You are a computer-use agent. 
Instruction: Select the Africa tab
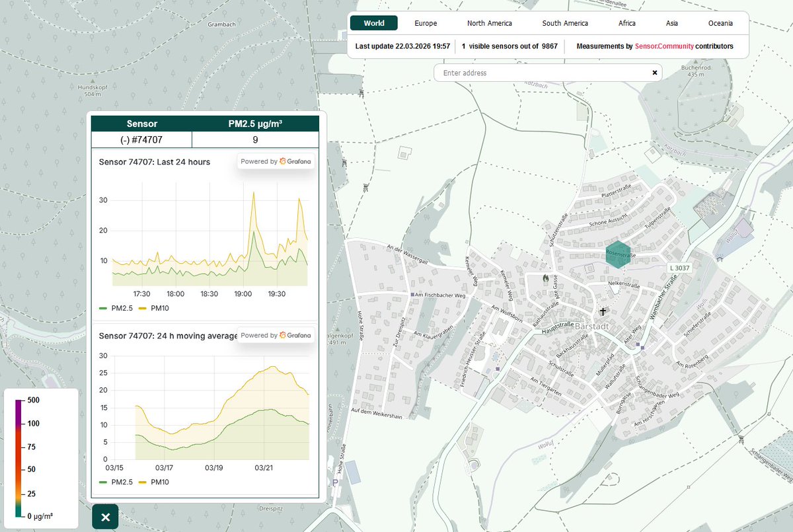[627, 23]
